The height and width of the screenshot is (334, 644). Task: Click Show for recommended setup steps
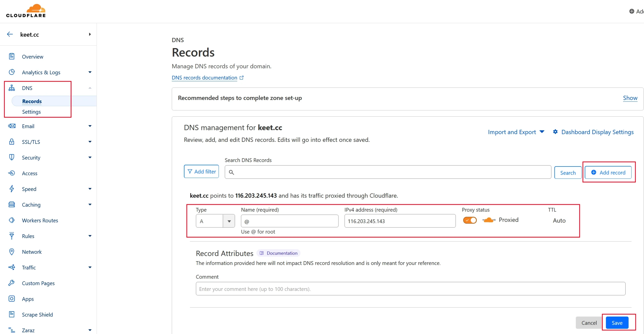click(x=630, y=98)
